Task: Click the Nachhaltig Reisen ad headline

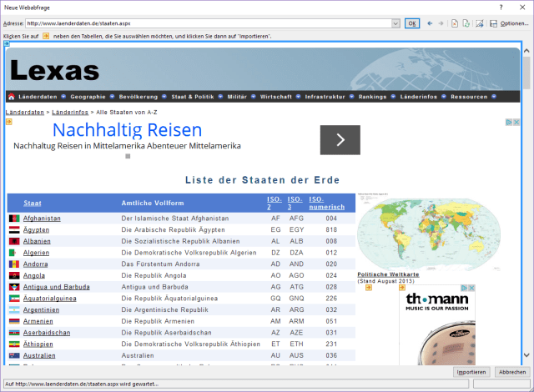Action: [128, 130]
